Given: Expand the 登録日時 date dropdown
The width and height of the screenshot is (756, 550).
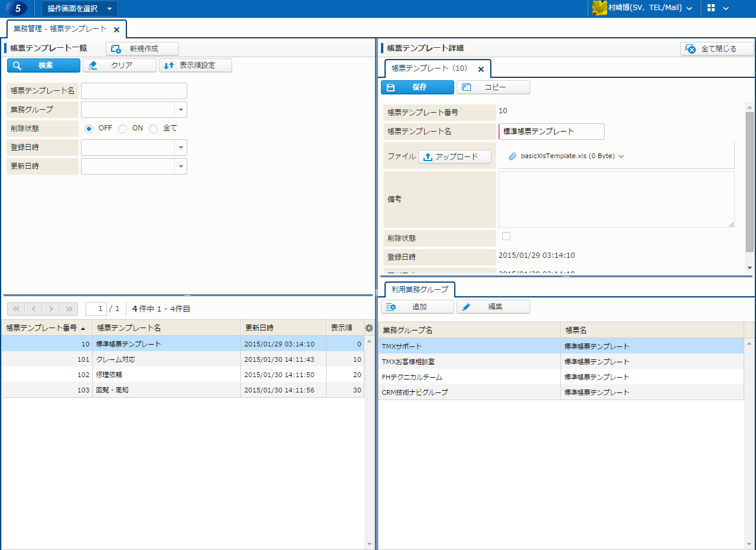Looking at the screenshot, I should coord(181,148).
